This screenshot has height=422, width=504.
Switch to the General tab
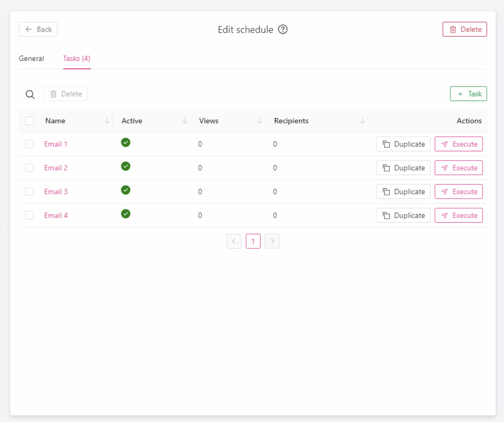pos(31,59)
